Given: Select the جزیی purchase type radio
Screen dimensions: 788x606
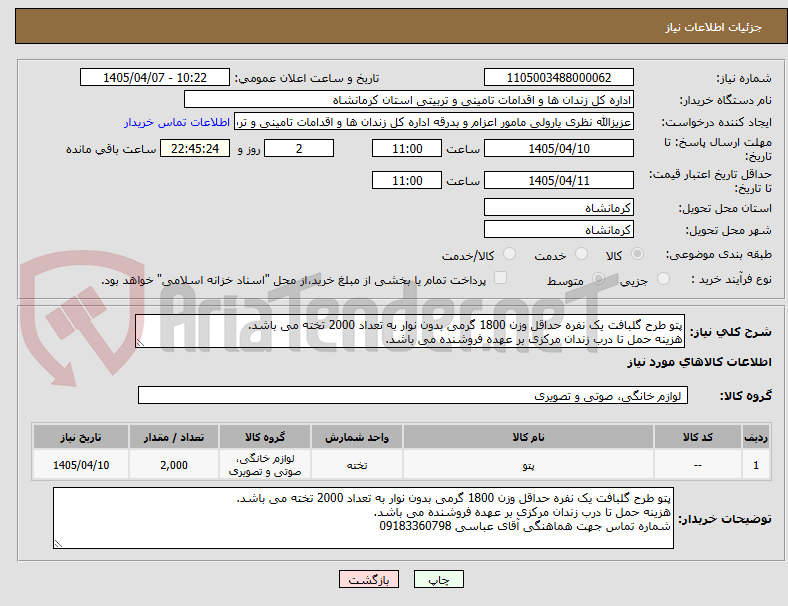Looking at the screenshot, I should pyautogui.click(x=663, y=278).
